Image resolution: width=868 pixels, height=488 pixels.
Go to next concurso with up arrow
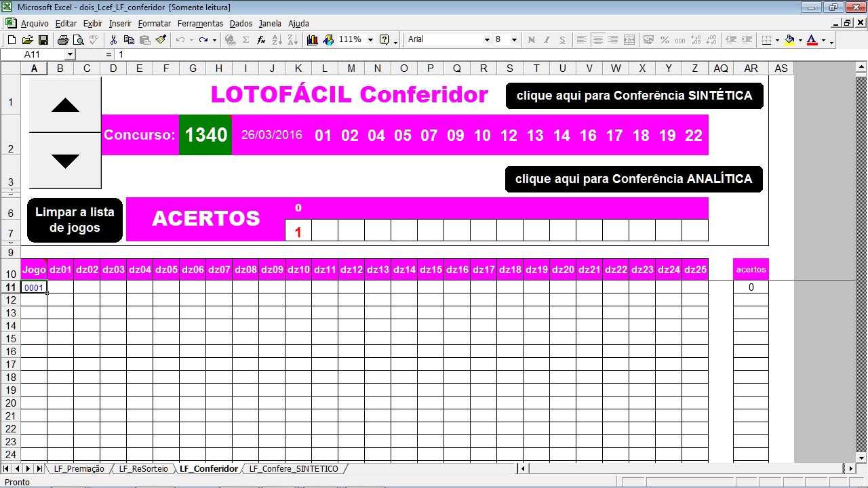[x=65, y=104]
